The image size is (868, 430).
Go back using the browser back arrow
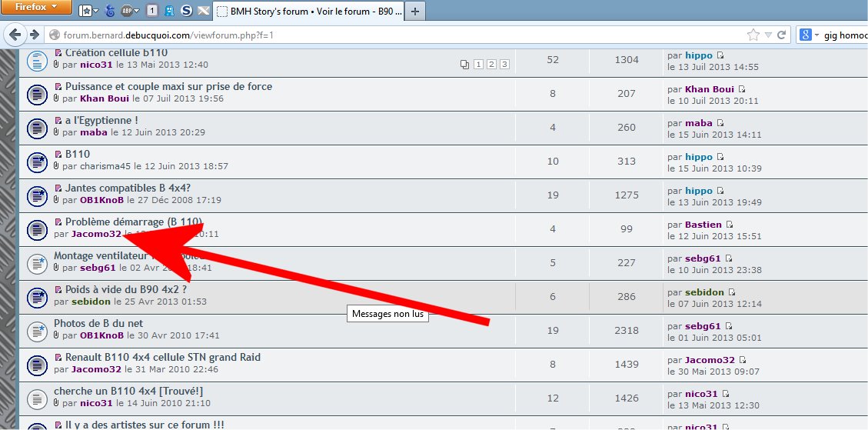15,35
